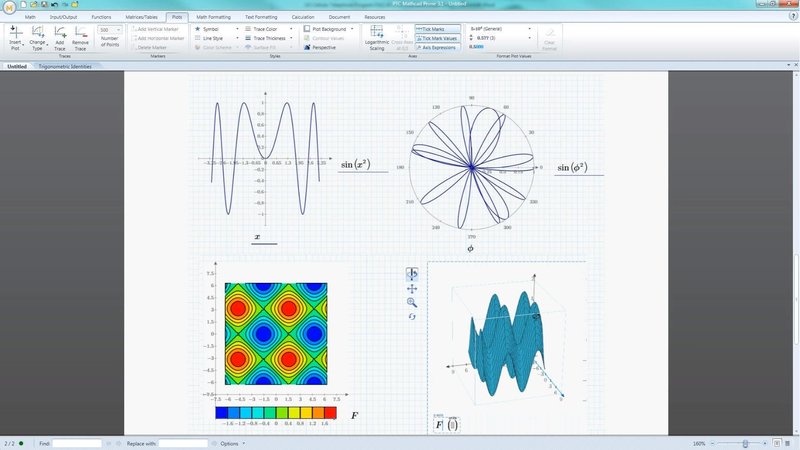Click the Perspective icon
The image size is (800, 450).
coord(307,47)
